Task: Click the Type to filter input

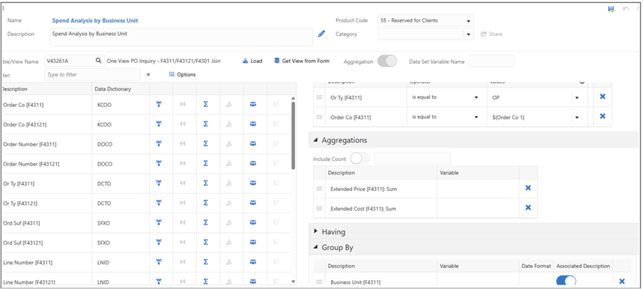Action: (92, 75)
